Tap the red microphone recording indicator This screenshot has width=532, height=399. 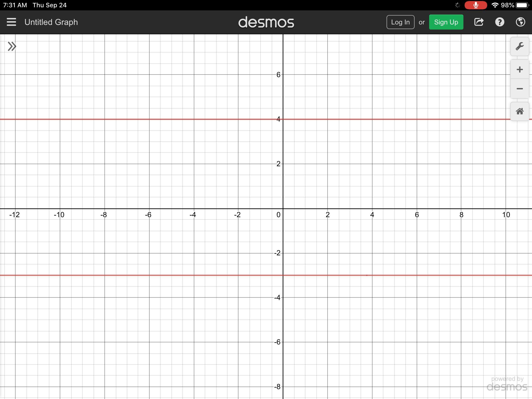(476, 5)
